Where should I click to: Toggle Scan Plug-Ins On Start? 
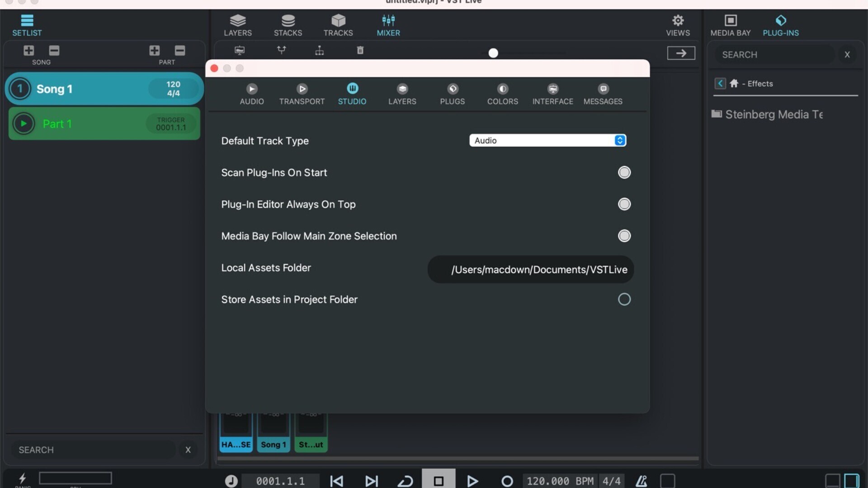coord(624,172)
